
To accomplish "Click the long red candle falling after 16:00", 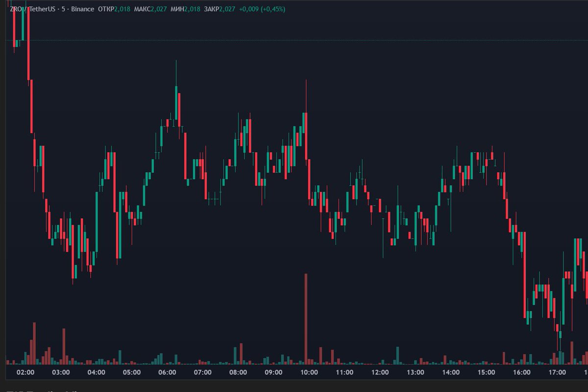I will [x=524, y=274].
